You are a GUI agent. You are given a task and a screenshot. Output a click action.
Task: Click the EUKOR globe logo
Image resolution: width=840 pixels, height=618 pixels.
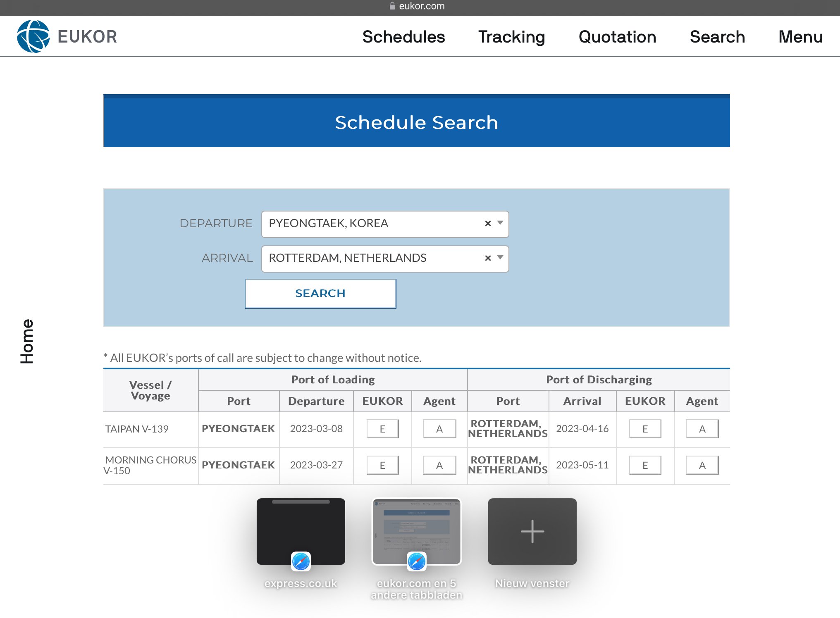(x=33, y=36)
